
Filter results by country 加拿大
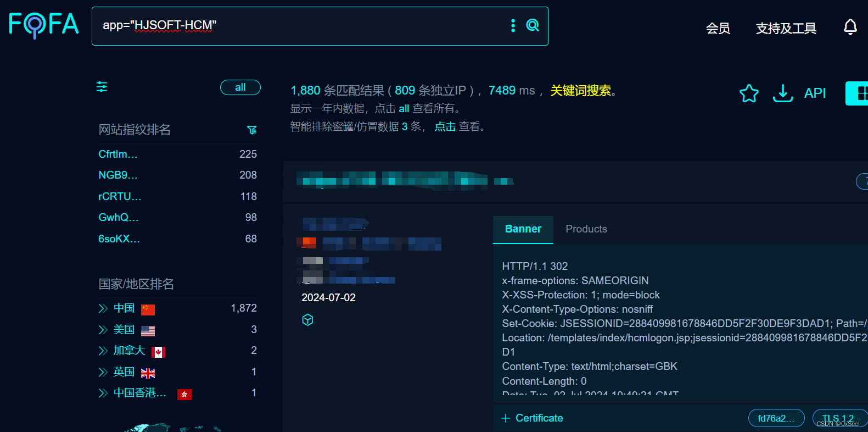point(129,351)
